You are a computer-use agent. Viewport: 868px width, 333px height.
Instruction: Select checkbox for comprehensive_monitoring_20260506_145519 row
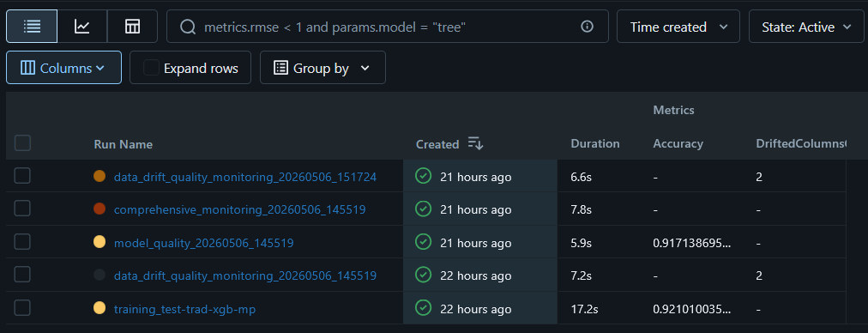click(22, 209)
